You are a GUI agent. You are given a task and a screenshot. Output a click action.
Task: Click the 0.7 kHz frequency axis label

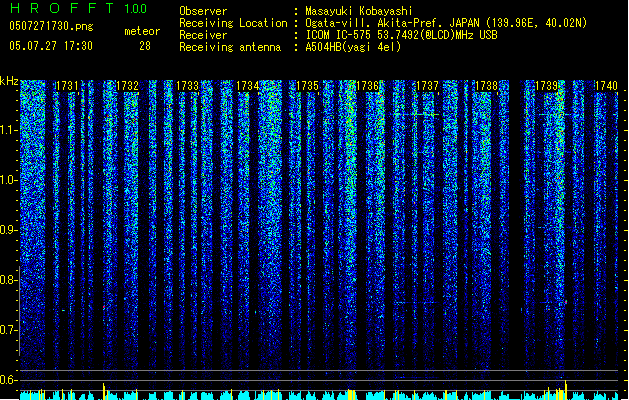pos(8,330)
